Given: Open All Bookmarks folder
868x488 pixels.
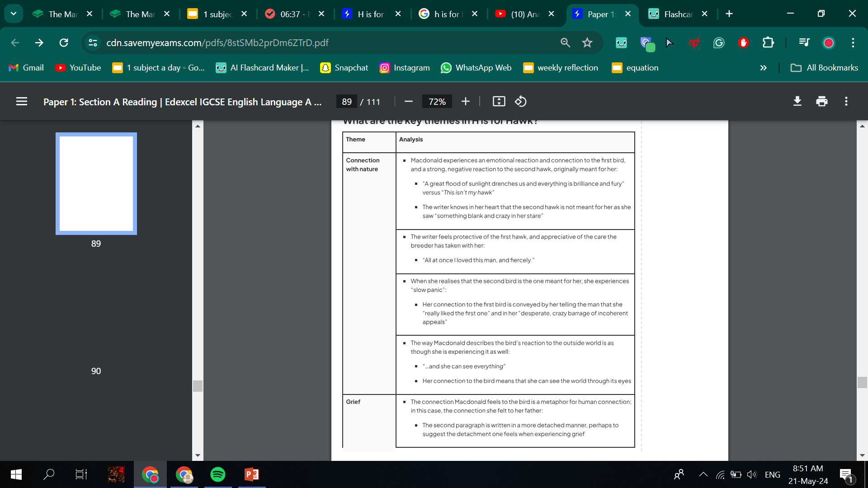Looking at the screenshot, I should click(824, 68).
